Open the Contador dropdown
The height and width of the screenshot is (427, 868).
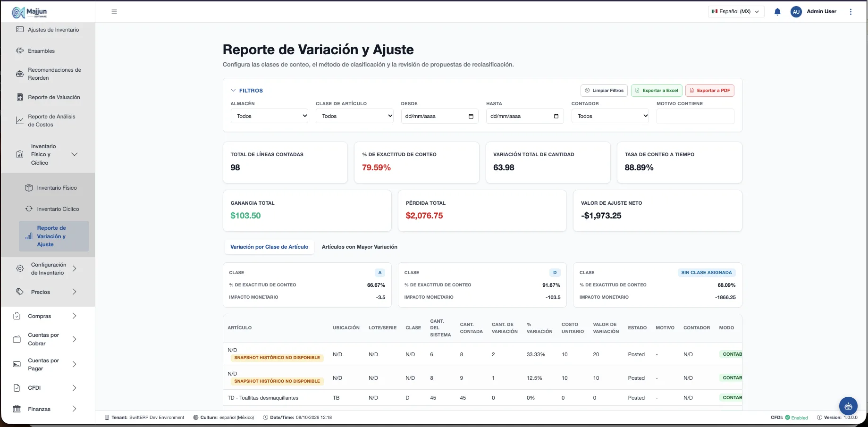pyautogui.click(x=610, y=116)
